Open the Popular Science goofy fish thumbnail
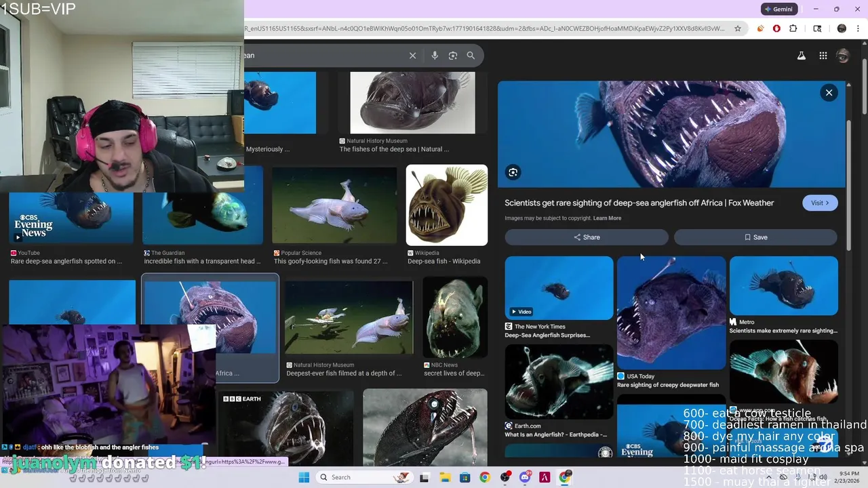Image resolution: width=868 pixels, height=488 pixels. pyautogui.click(x=334, y=205)
